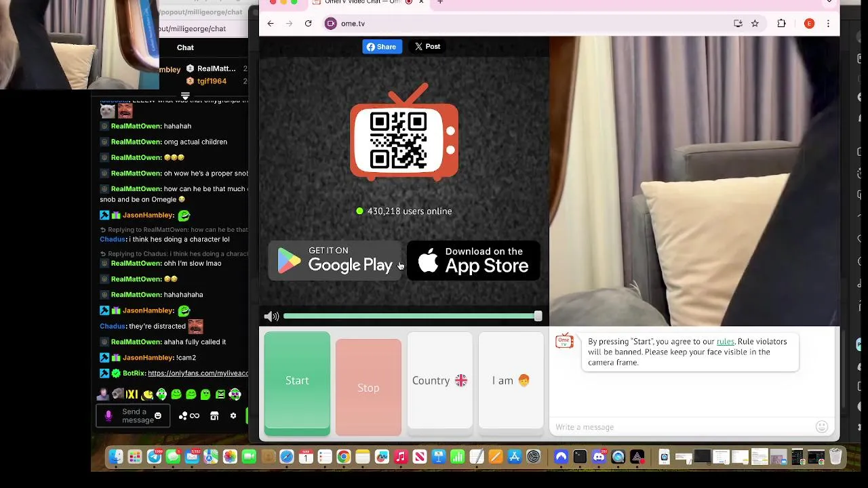
Task: Open the I am gender selector
Action: point(511,380)
